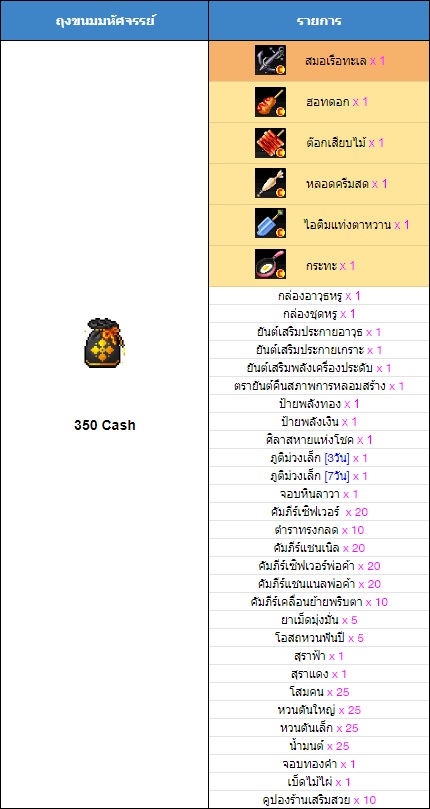The height and width of the screenshot is (809, 430).
Task: Click the 350 Cash price label
Action: tap(105, 426)
